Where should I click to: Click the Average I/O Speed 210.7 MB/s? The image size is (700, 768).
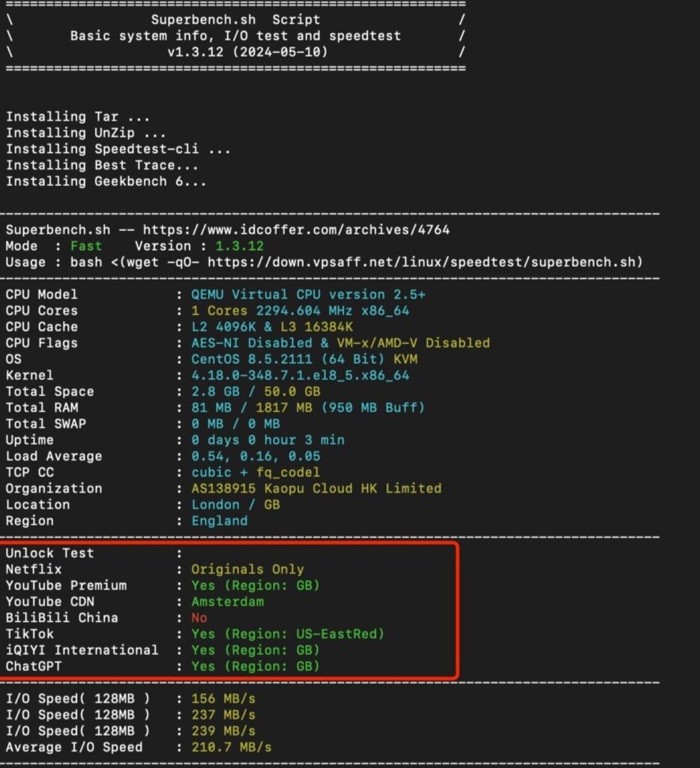(x=231, y=747)
